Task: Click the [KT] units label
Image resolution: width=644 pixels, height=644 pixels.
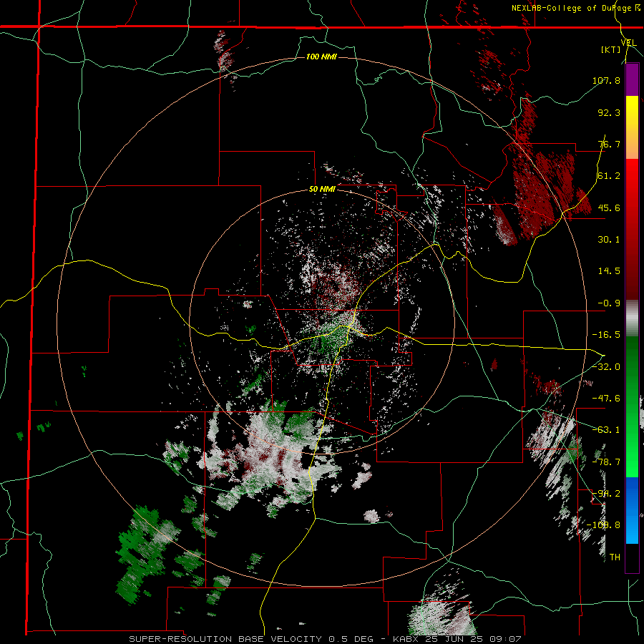Action: (610, 49)
